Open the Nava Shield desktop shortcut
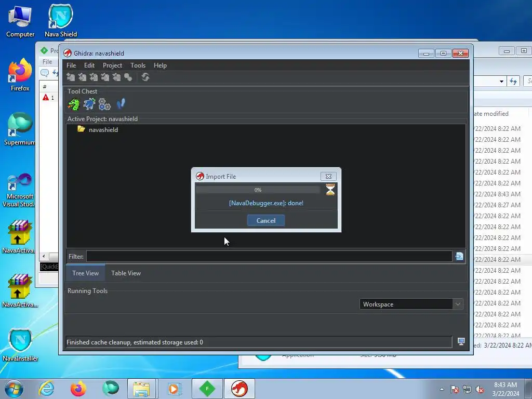 pyautogui.click(x=61, y=21)
